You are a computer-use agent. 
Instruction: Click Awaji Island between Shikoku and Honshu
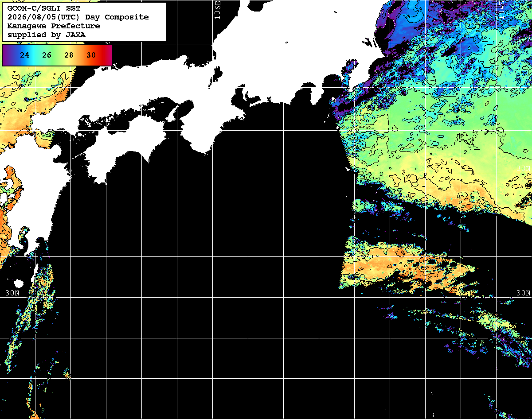tap(172, 114)
